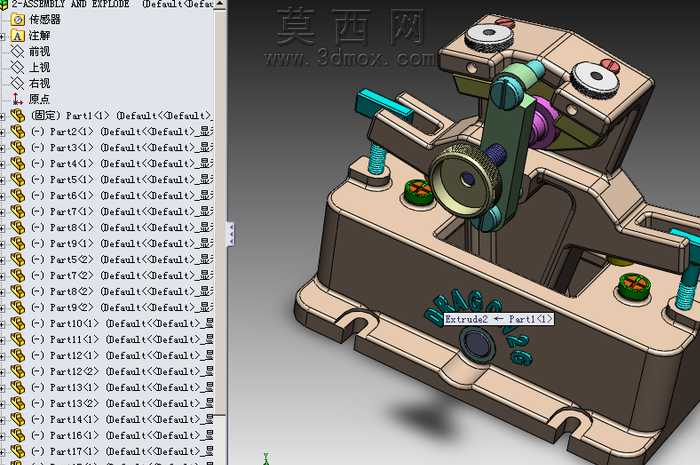Click the Part6<1> component icon
The image size is (700, 465).
pos(18,195)
